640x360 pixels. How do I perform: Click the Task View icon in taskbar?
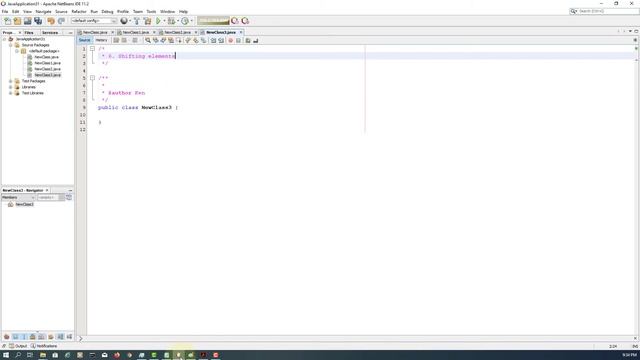tap(30, 355)
